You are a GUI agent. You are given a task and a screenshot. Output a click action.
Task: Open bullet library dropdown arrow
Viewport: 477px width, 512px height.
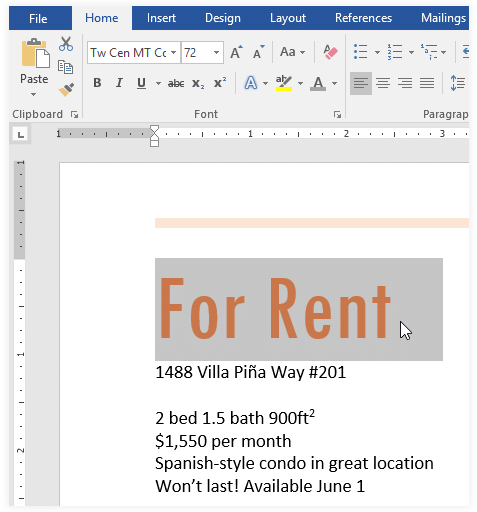(x=377, y=52)
